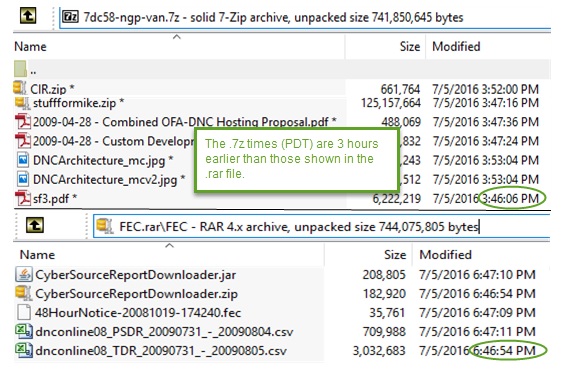Select the CIR.zip archive icon

(20, 88)
